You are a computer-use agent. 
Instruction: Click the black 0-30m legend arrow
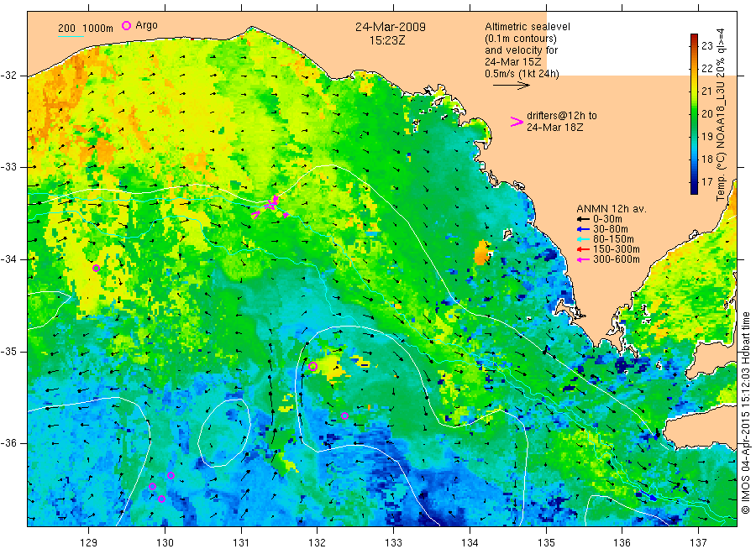click(584, 219)
